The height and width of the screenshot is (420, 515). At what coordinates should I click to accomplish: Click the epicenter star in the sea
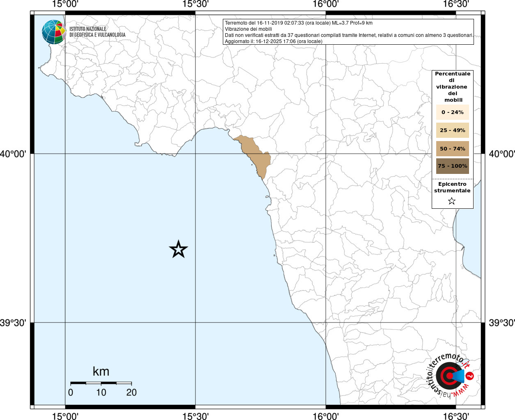179,249
